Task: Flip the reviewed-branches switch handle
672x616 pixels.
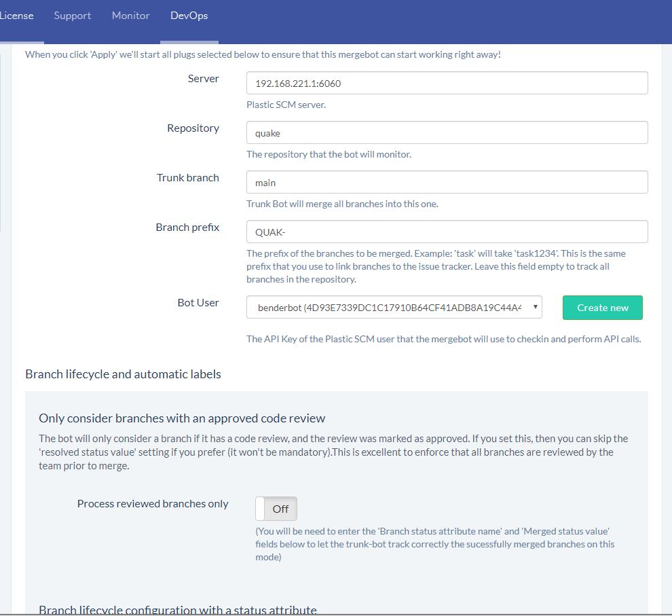Action: (x=260, y=508)
